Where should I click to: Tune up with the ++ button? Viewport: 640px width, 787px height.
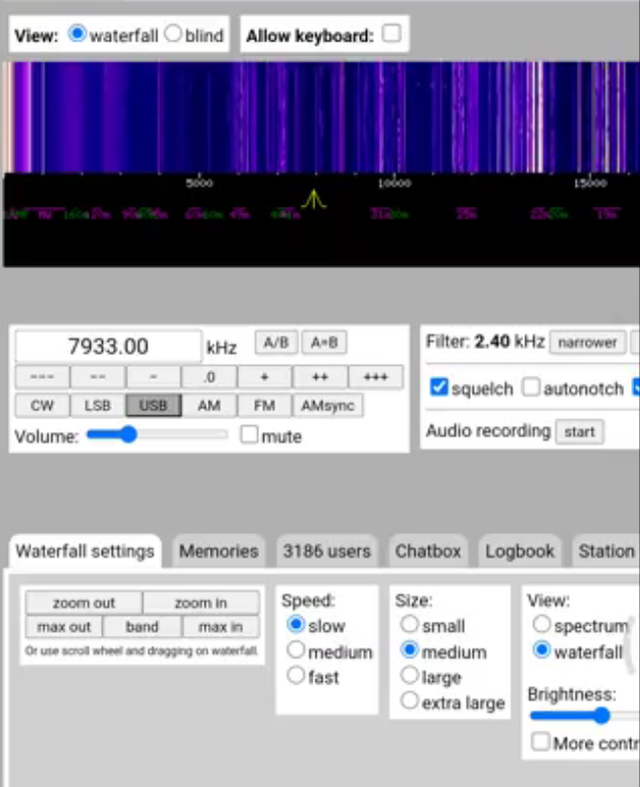tap(320, 377)
